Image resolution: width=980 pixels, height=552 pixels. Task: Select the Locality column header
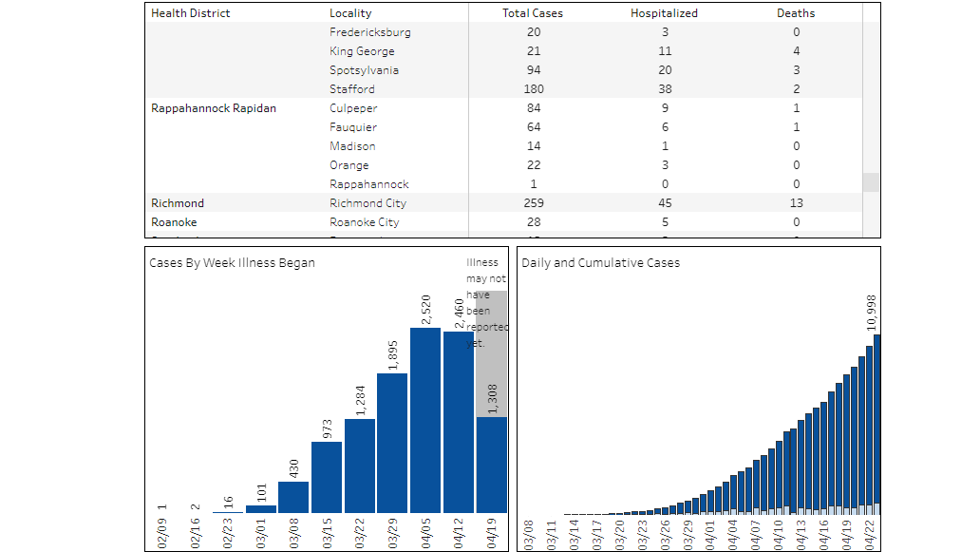tap(350, 13)
